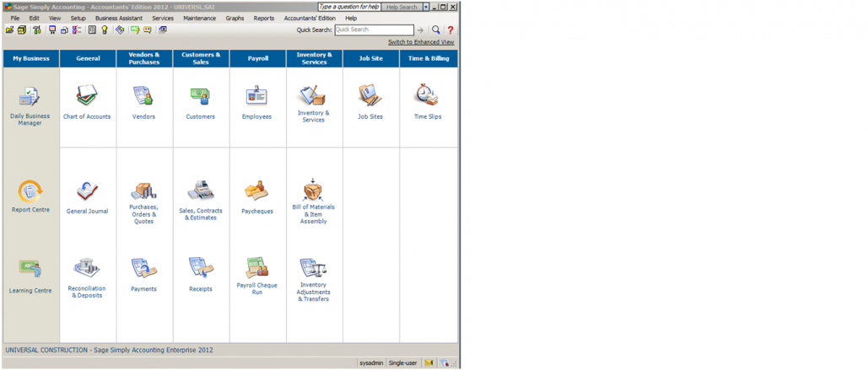Click the Job Site column header
Image resolution: width=868 pixels, height=370 pixels.
[371, 59]
